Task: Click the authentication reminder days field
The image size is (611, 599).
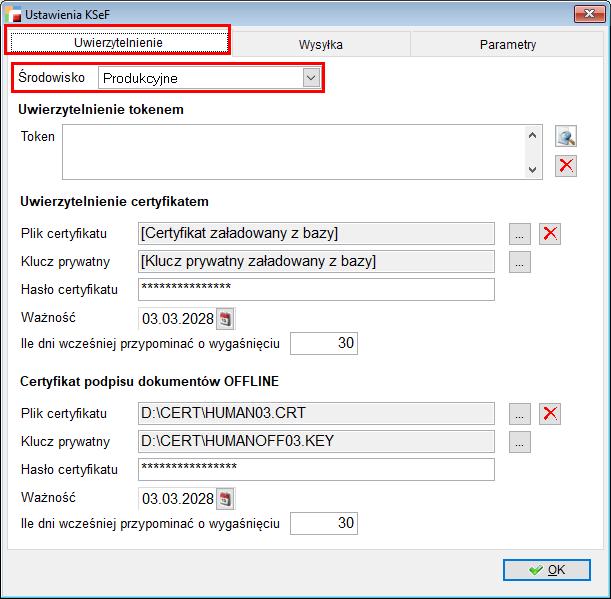Action: point(323,344)
